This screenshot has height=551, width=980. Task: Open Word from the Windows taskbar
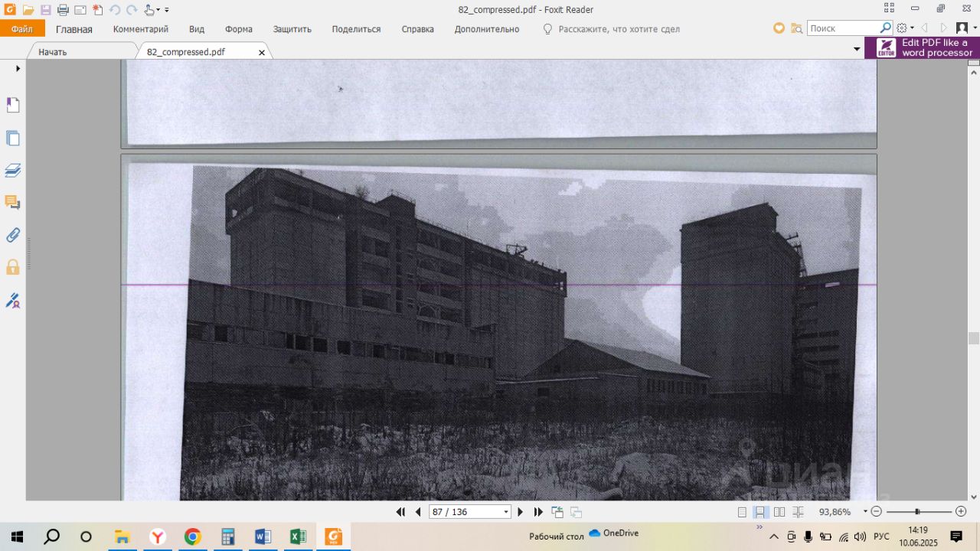click(x=263, y=536)
